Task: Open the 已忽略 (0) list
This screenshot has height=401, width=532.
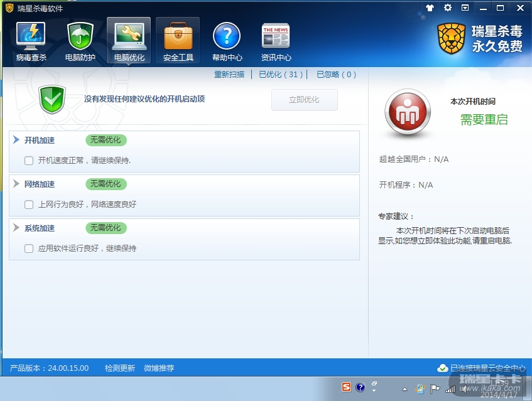Action: click(336, 74)
